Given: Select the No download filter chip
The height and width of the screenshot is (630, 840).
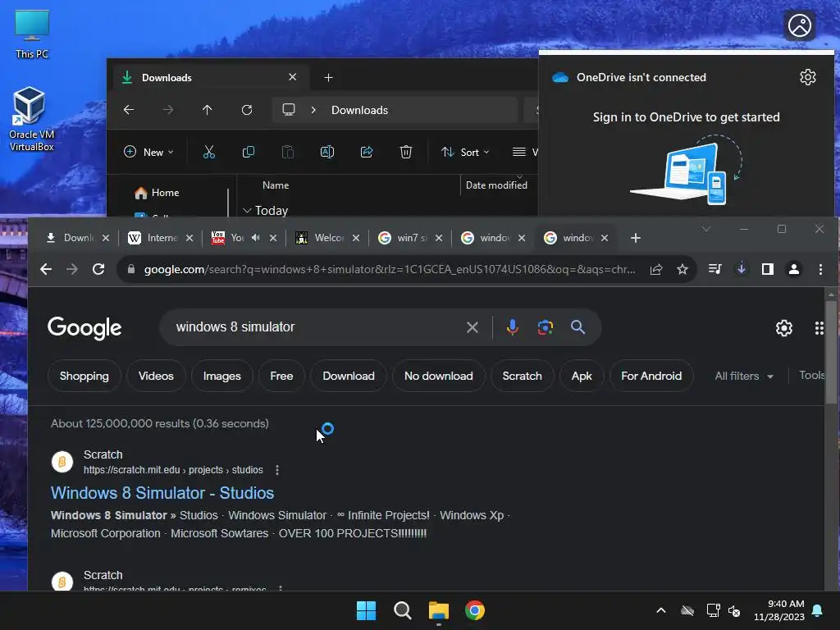Looking at the screenshot, I should coord(438,376).
